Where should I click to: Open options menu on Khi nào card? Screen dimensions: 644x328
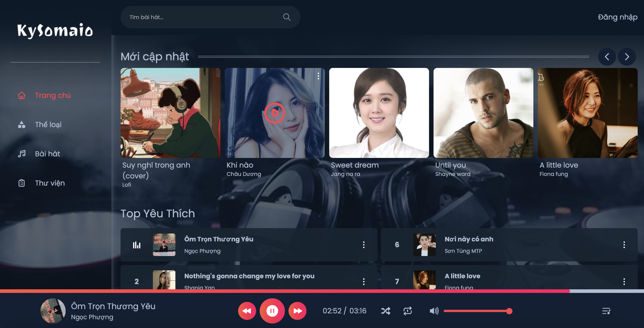coord(318,76)
